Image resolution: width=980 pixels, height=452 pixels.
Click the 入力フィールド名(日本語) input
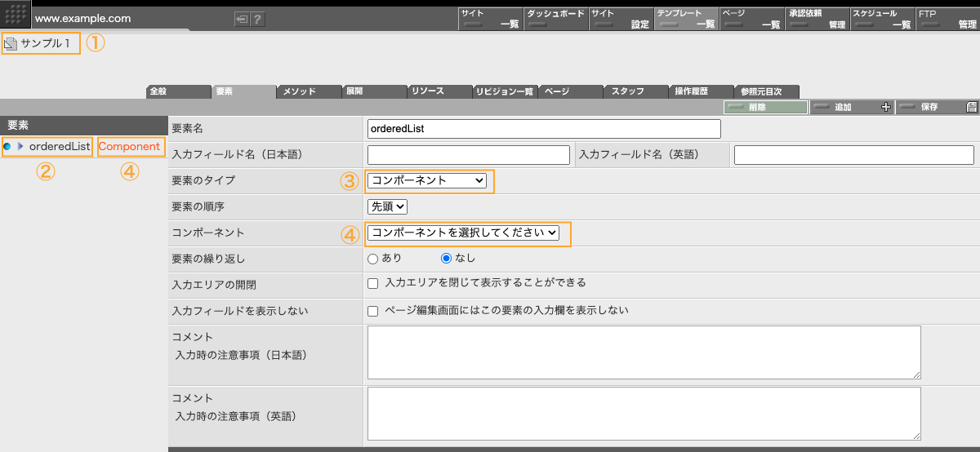469,155
